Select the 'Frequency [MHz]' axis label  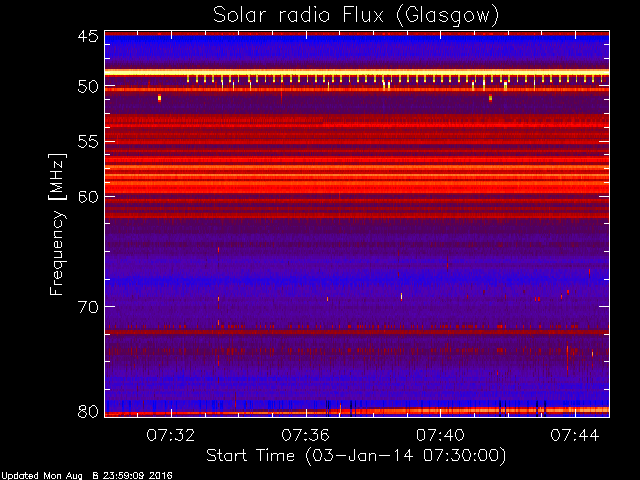[x=57, y=224]
